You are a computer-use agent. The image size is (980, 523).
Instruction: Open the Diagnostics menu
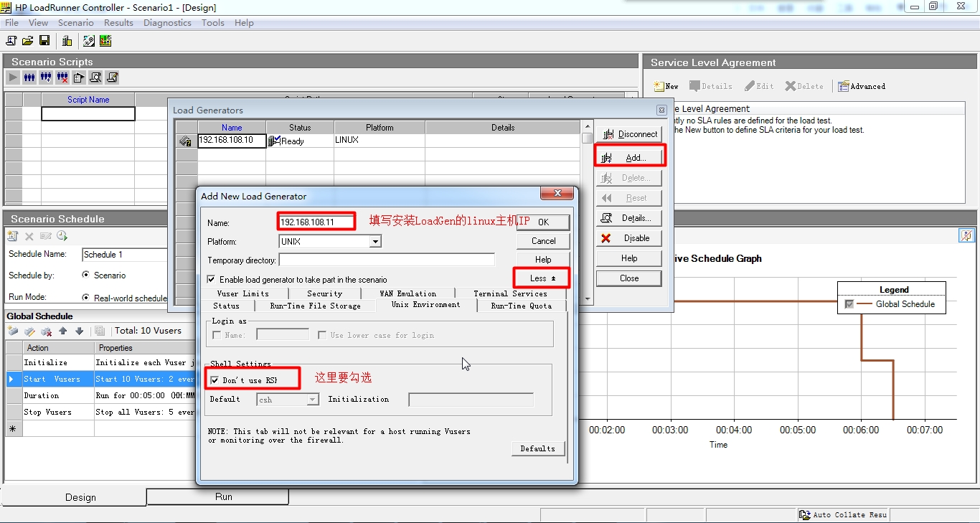tap(167, 23)
